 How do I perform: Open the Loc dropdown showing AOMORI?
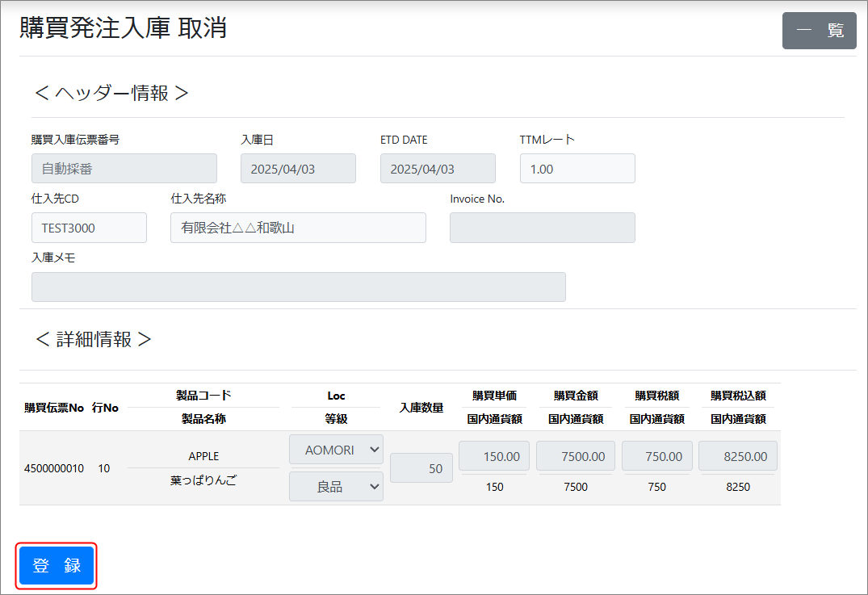(336, 450)
